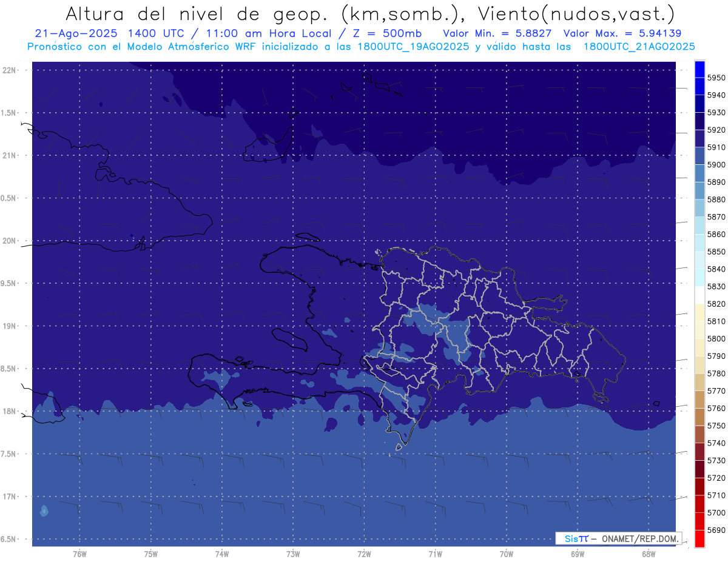Click the '5830' colorbar label
Image resolution: width=728 pixels, height=562 pixels.
716,286
